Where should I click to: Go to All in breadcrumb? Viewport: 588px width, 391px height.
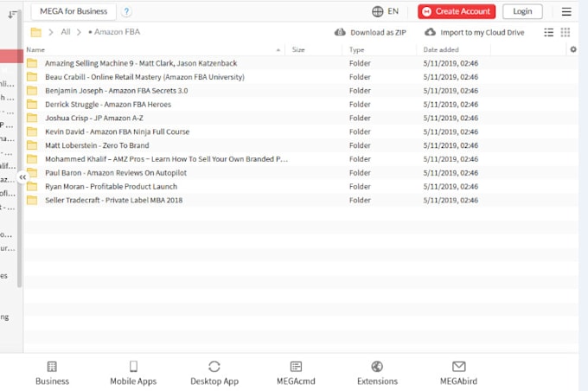(x=66, y=32)
